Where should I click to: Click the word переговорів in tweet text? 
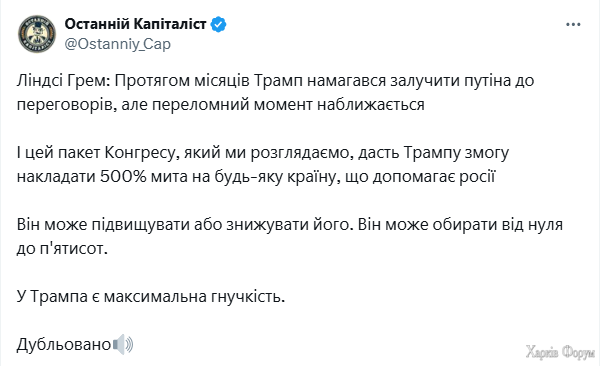coord(64,105)
